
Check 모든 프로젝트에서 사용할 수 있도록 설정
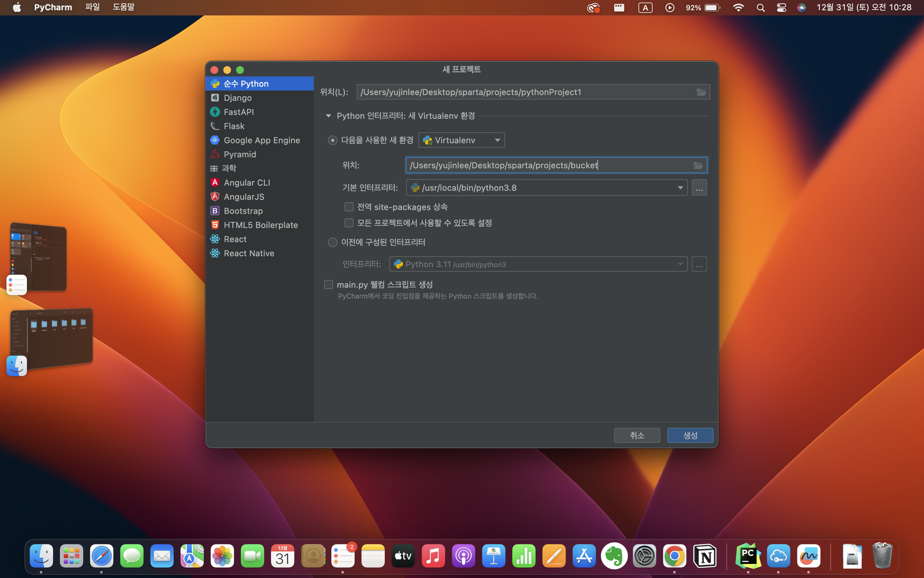tap(349, 223)
